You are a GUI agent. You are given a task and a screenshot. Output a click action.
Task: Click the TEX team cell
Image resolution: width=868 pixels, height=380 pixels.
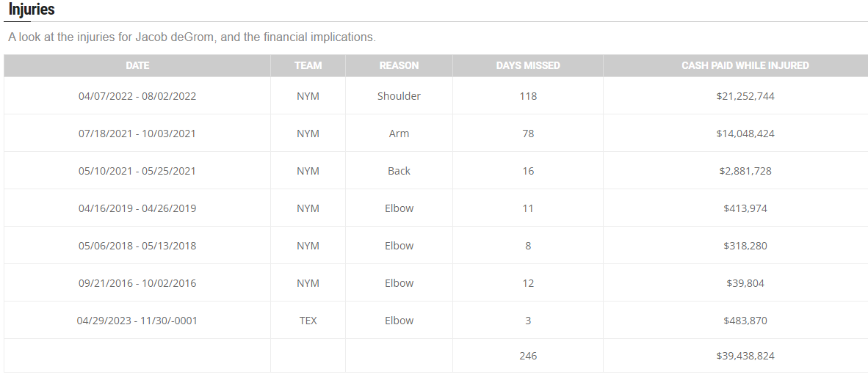point(308,321)
